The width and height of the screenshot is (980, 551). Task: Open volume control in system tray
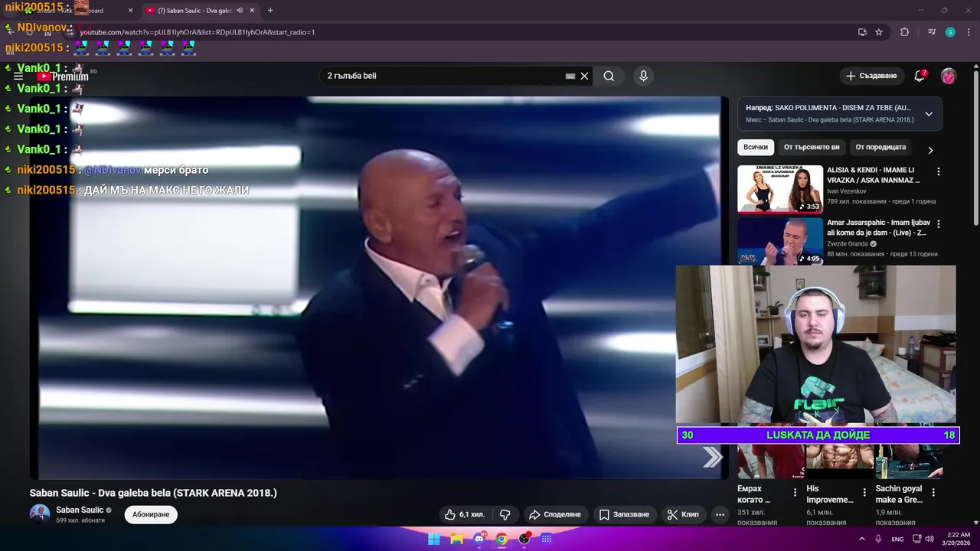pos(931,539)
